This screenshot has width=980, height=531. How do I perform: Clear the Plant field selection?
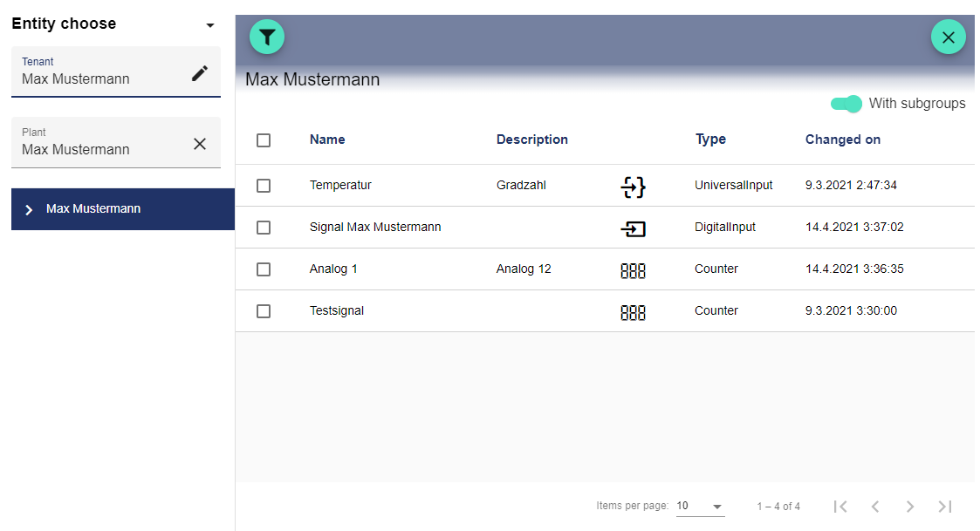point(200,144)
